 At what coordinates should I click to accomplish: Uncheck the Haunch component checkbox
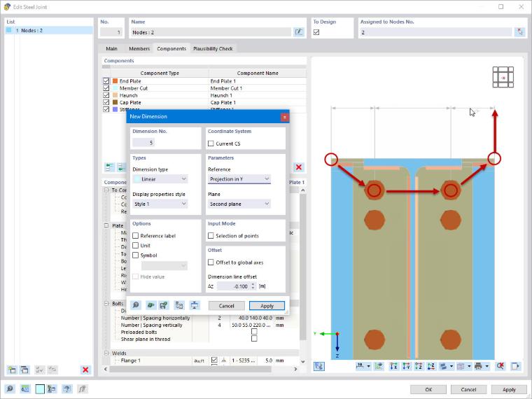click(106, 95)
